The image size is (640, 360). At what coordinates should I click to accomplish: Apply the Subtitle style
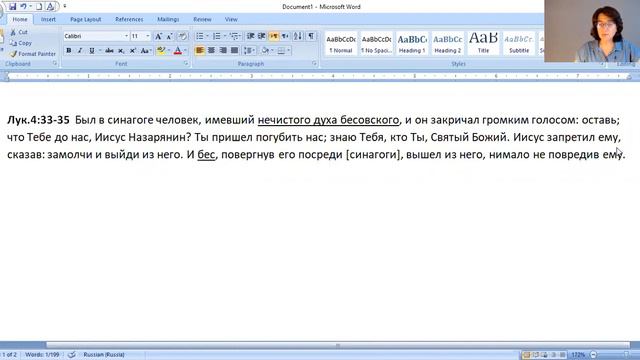(x=519, y=44)
